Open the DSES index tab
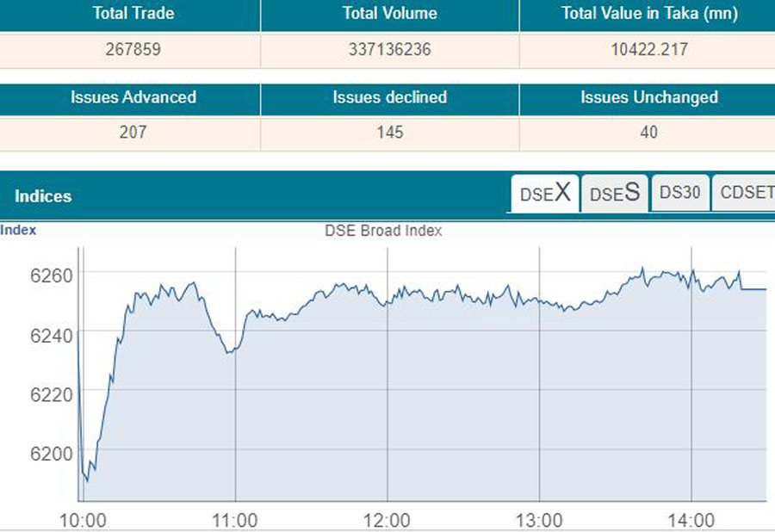Image resolution: width=775 pixels, height=532 pixels. tap(615, 194)
